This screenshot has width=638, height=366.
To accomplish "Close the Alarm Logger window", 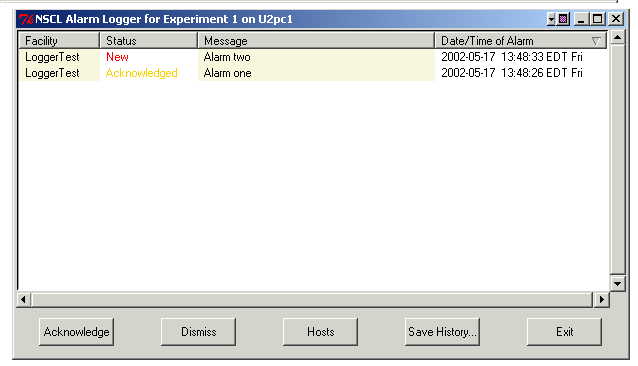I will (x=616, y=19).
